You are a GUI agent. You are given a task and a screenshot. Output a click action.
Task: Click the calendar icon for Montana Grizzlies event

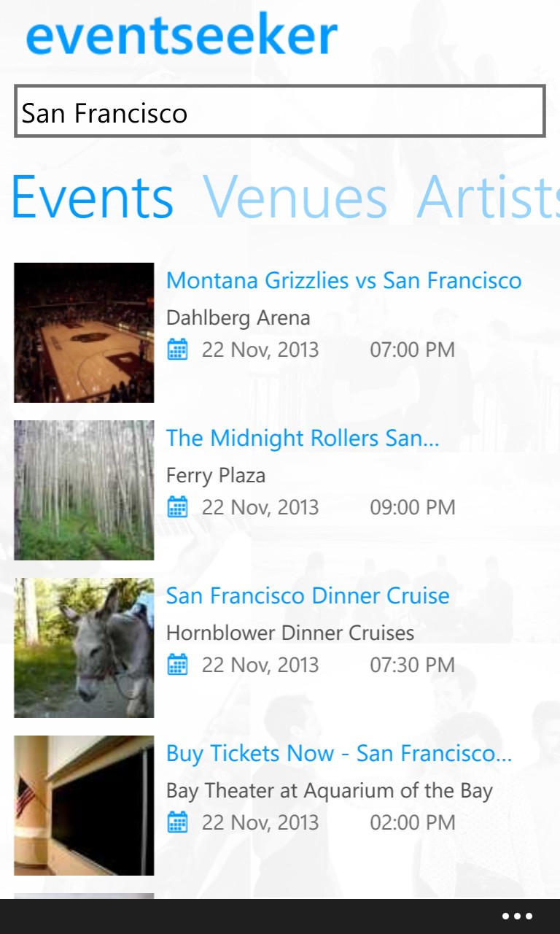177,350
